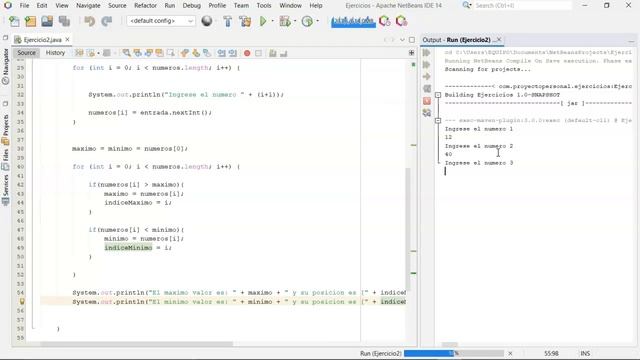Open the Files side panel
The image size is (640, 360).
point(5,160)
